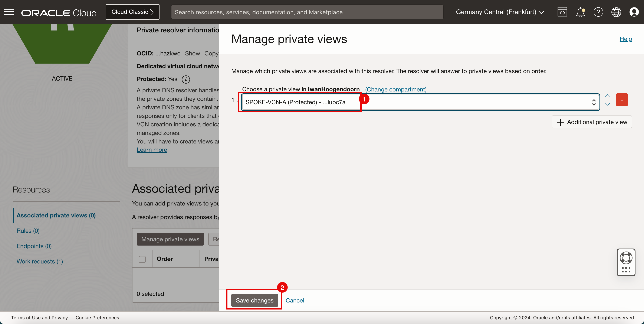Image resolution: width=644 pixels, height=324 pixels.
Task: Move private view up with arrow
Action: tap(608, 95)
